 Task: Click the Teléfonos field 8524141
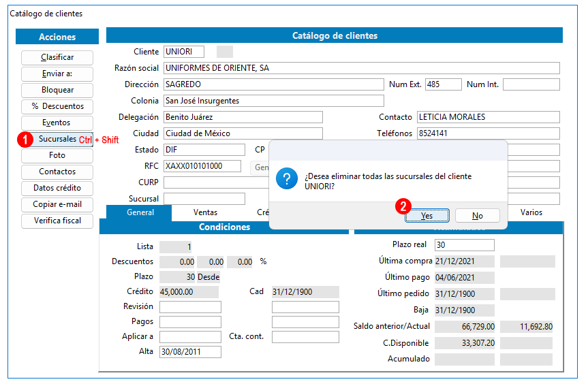point(489,133)
